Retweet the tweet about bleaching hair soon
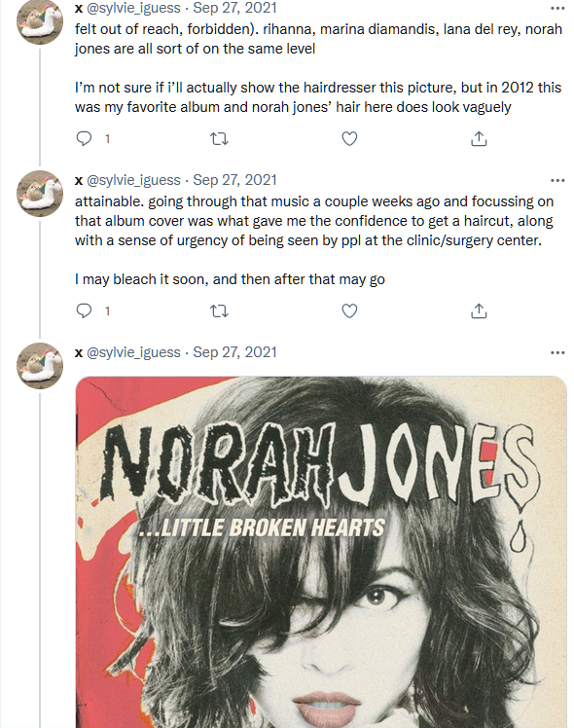This screenshot has height=728, width=574. tap(220, 310)
